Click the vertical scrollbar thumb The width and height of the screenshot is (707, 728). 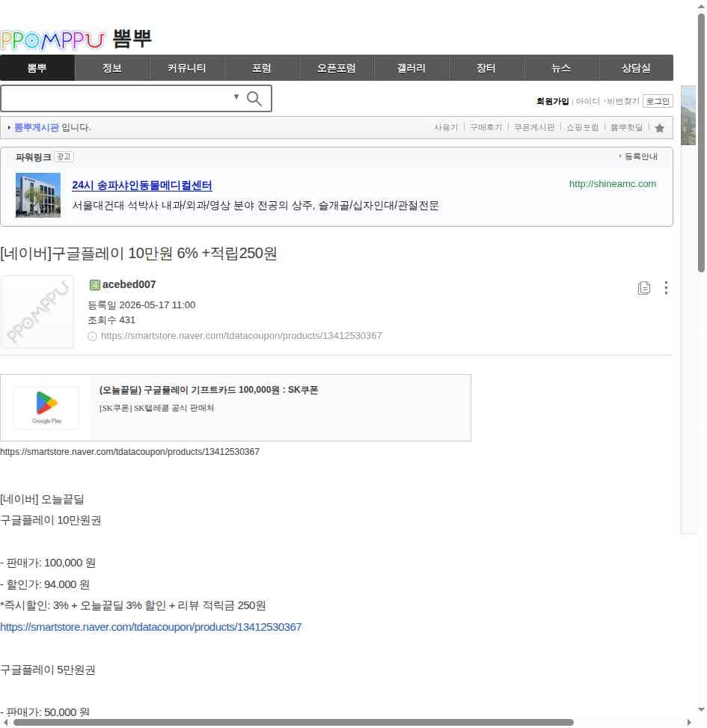701,143
